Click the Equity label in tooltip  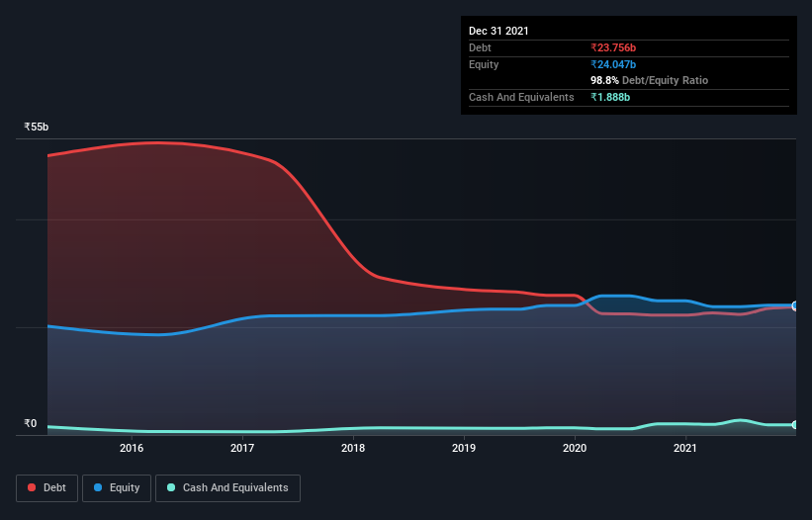click(x=484, y=64)
